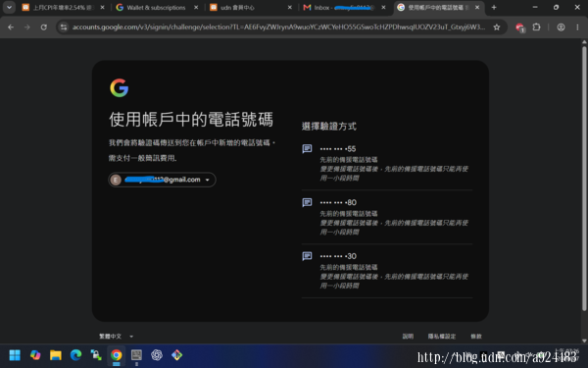Click the 選擇驗證方式 heading text
588x368 pixels.
click(329, 127)
